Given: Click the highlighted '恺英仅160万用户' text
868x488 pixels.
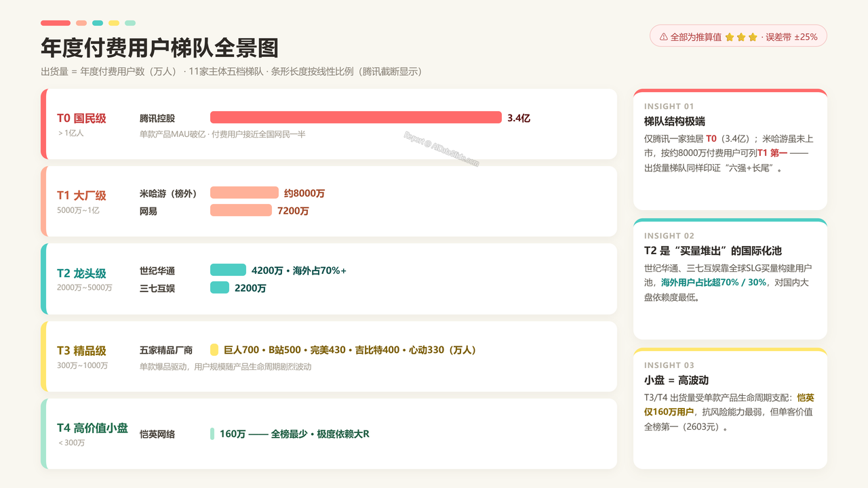Looking at the screenshot, I should pos(729,405).
